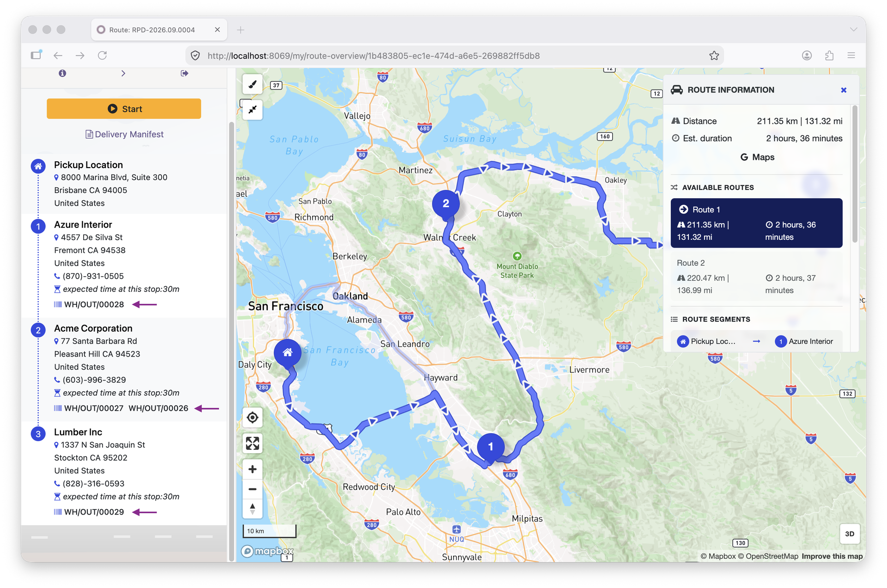Close the Route Information panel
Image resolution: width=887 pixels, height=588 pixels.
(x=844, y=90)
